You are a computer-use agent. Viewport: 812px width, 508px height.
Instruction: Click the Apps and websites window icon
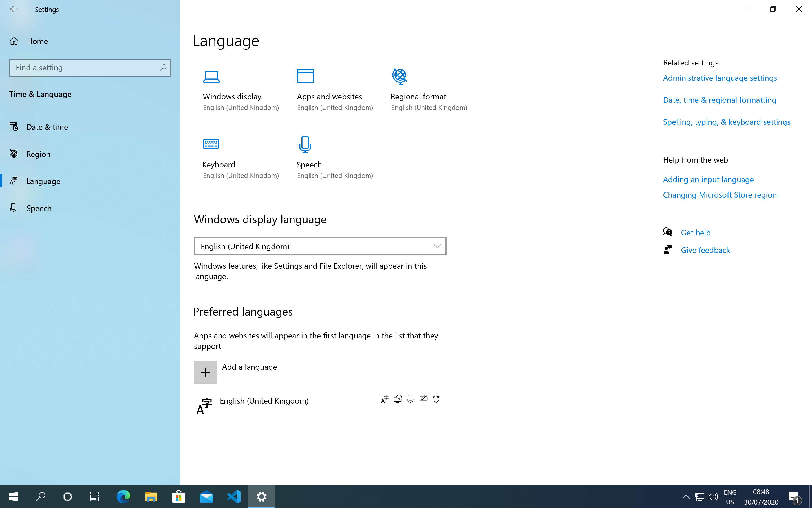click(305, 76)
